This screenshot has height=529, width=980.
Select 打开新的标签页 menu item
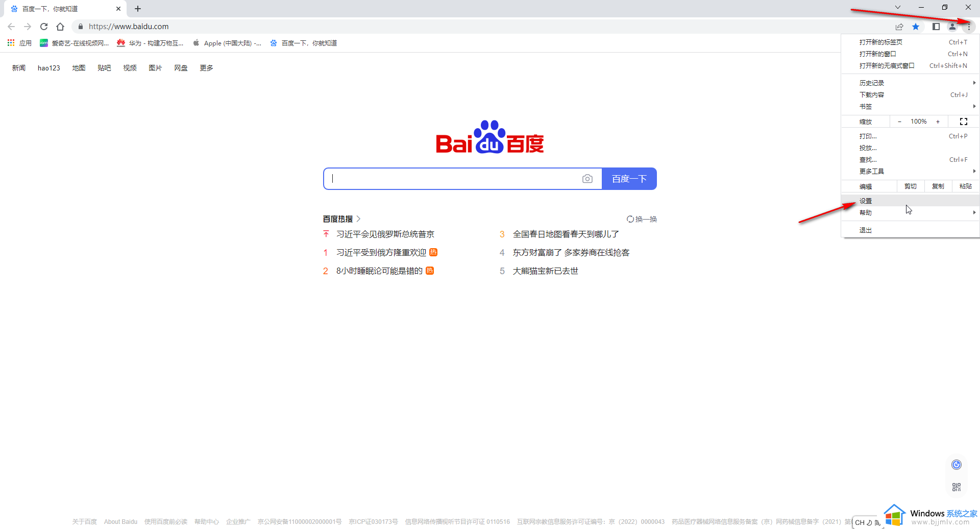tap(911, 42)
